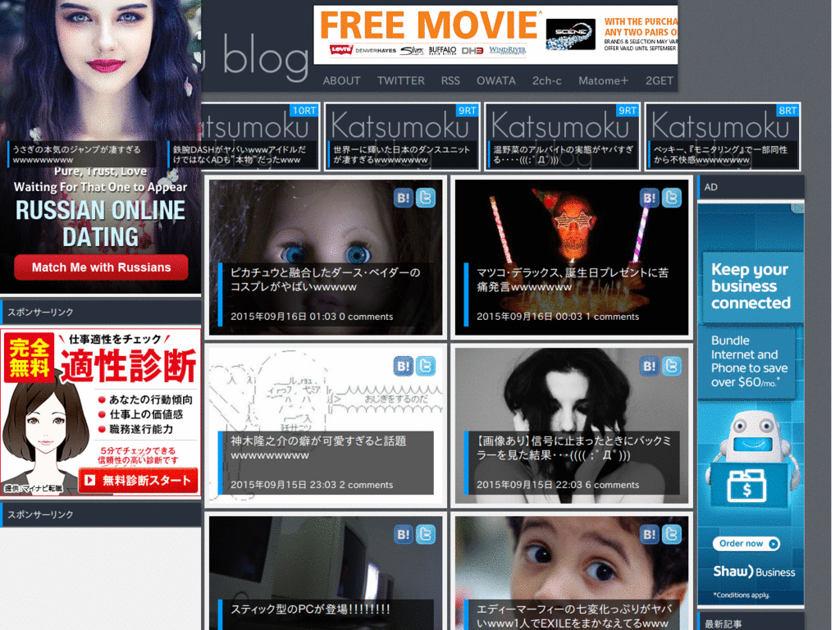
Task: Open 神木隆之介の癖 post title
Action: point(318,448)
